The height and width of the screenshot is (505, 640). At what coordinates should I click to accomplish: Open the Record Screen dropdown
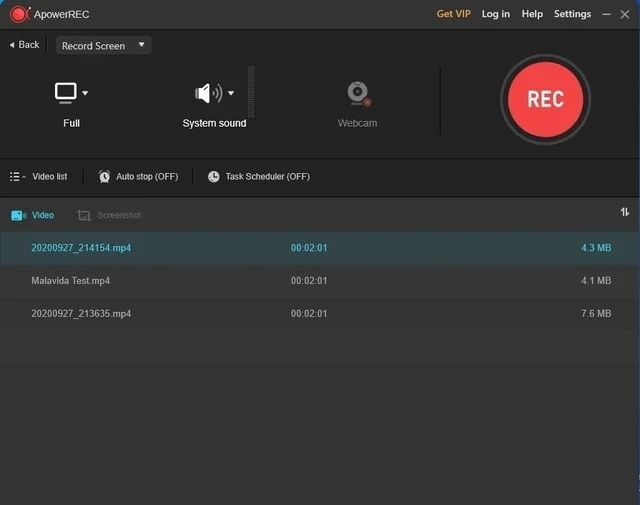coord(104,45)
